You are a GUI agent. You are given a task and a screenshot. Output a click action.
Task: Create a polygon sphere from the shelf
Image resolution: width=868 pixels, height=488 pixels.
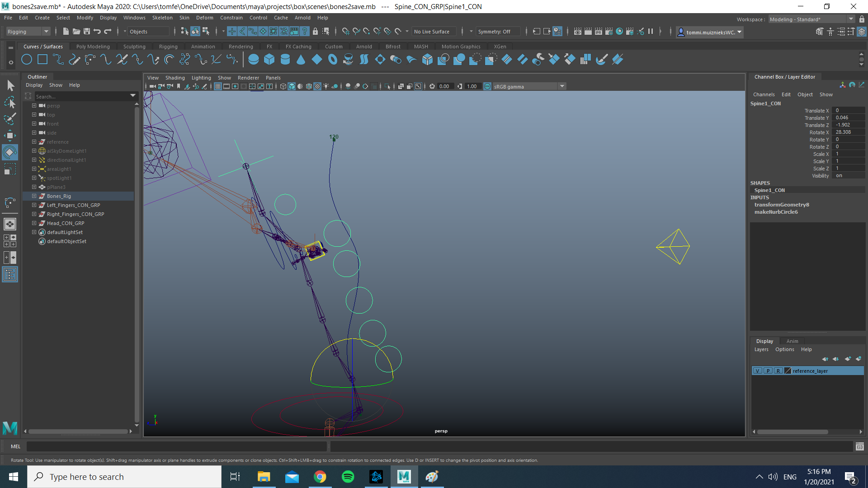[x=253, y=59]
